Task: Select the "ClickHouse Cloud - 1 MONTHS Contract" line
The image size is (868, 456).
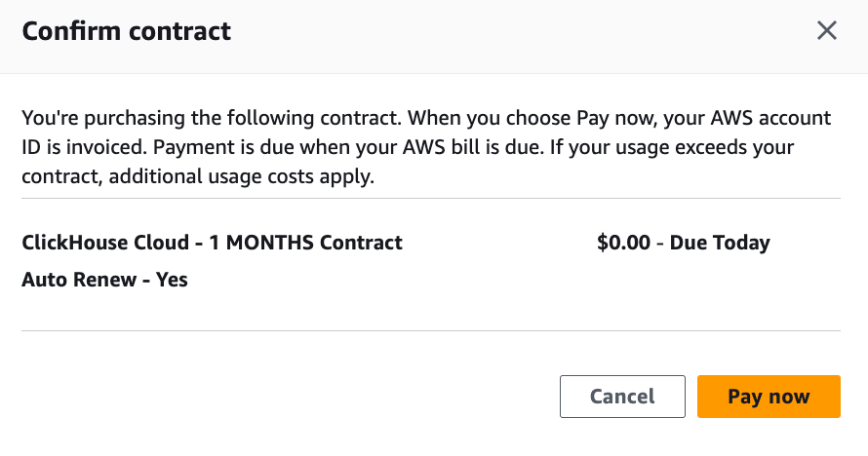Action: click(212, 243)
